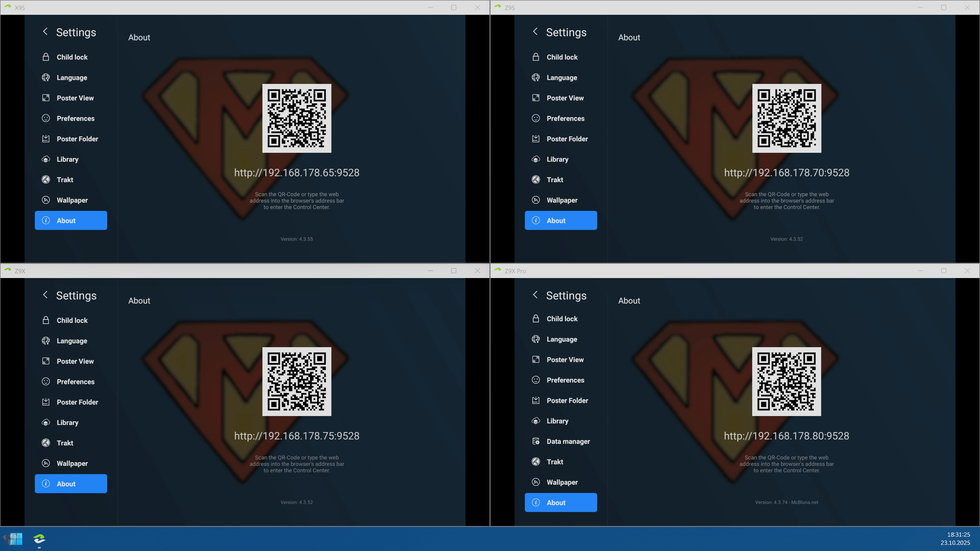Click Poster Folder icon in Z9X Pro window
Screen dimensions: 980x551
pyautogui.click(x=536, y=400)
